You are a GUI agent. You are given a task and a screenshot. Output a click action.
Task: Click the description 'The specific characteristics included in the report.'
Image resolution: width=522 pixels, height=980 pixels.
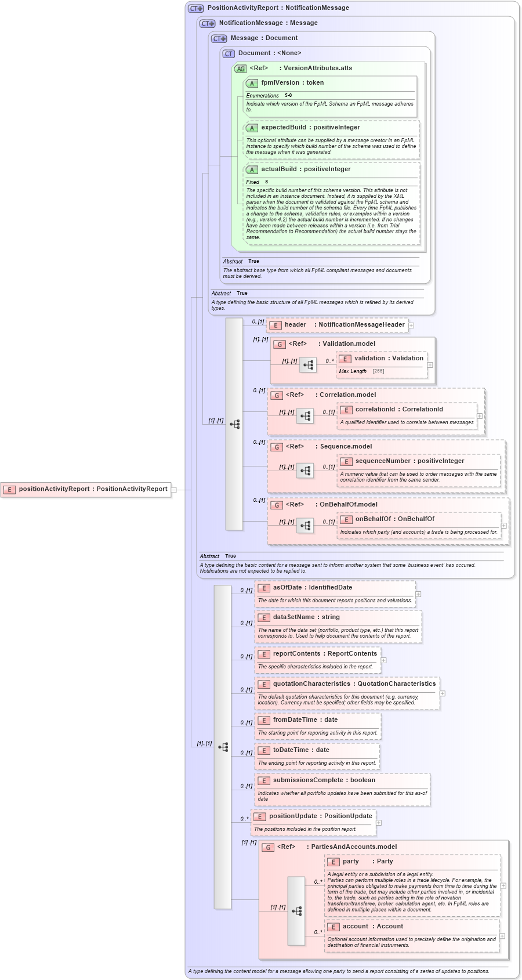[316, 667]
